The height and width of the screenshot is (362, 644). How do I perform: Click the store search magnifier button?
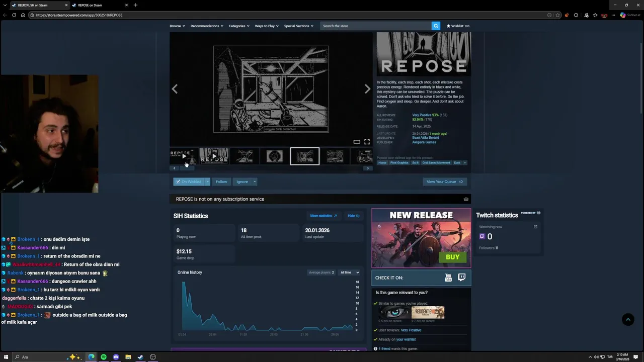pyautogui.click(x=436, y=26)
